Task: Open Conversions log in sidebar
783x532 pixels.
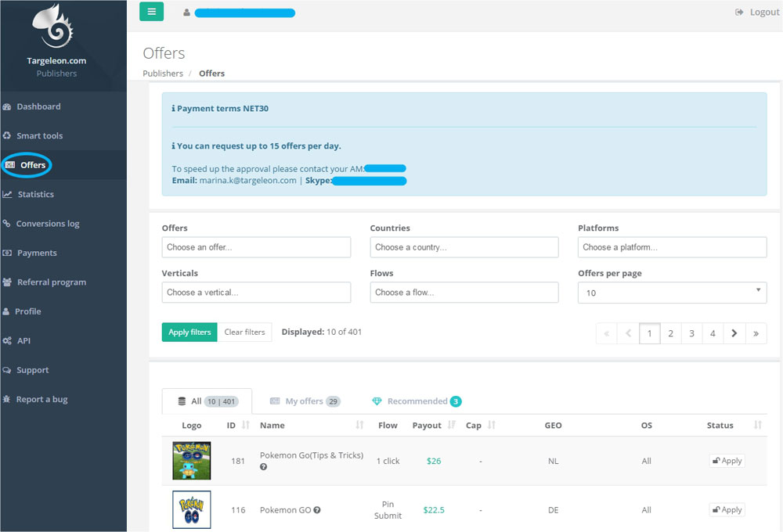Action: (48, 224)
